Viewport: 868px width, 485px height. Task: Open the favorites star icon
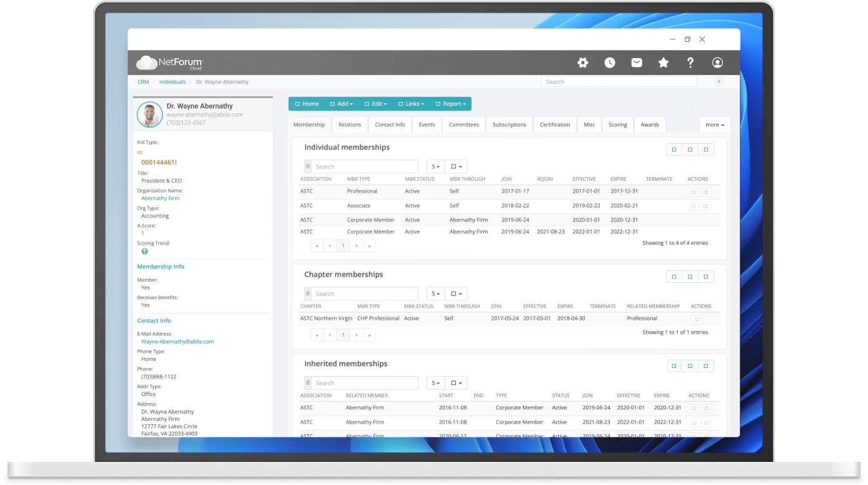(x=664, y=63)
